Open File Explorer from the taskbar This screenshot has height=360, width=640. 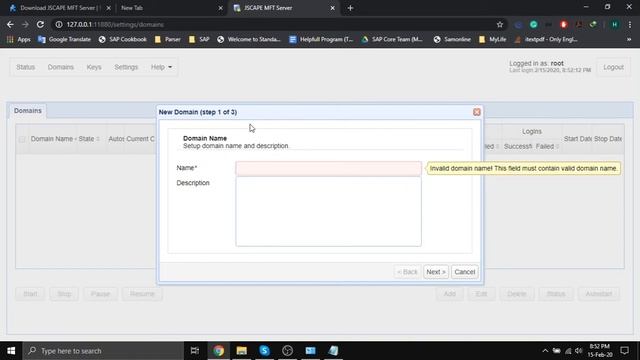coord(242,351)
